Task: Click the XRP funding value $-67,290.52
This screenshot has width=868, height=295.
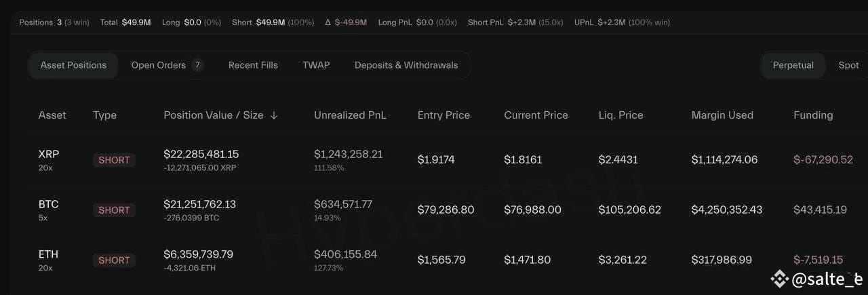Action: 823,160
